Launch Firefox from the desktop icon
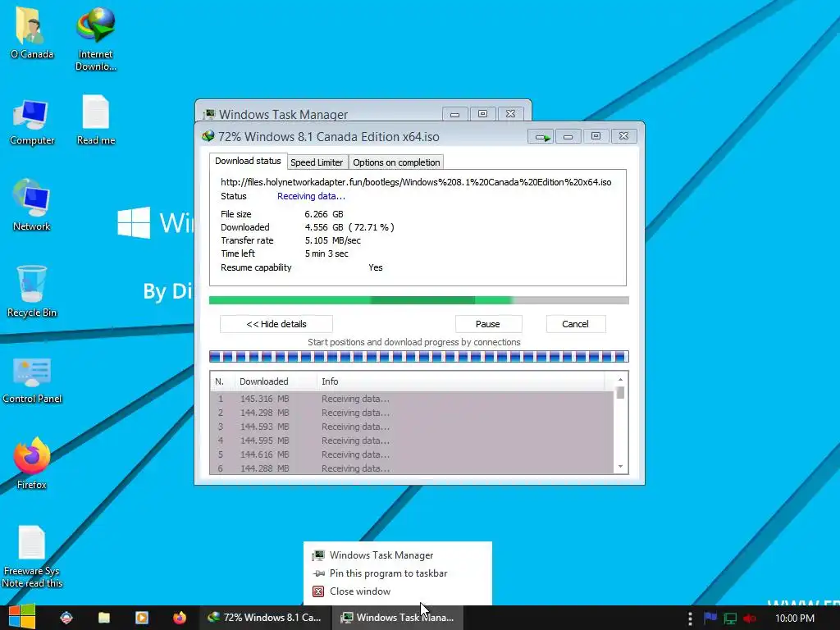Viewport: 840px width, 630px height. (32, 463)
